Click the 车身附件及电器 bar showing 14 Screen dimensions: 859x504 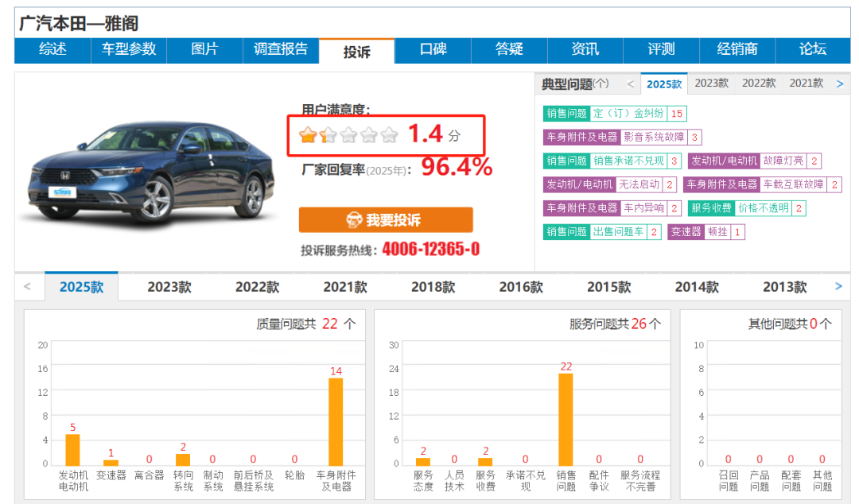336,422
